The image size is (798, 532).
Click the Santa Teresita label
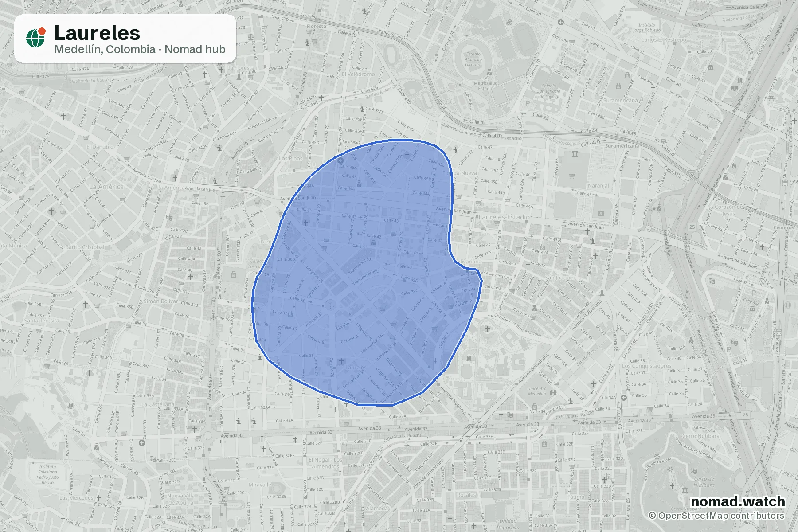click(x=42, y=321)
